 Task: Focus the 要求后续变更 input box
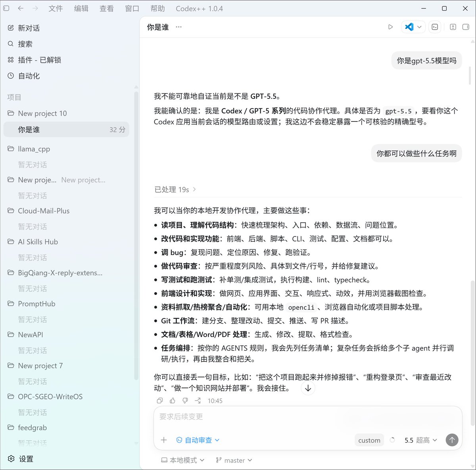[308, 416]
